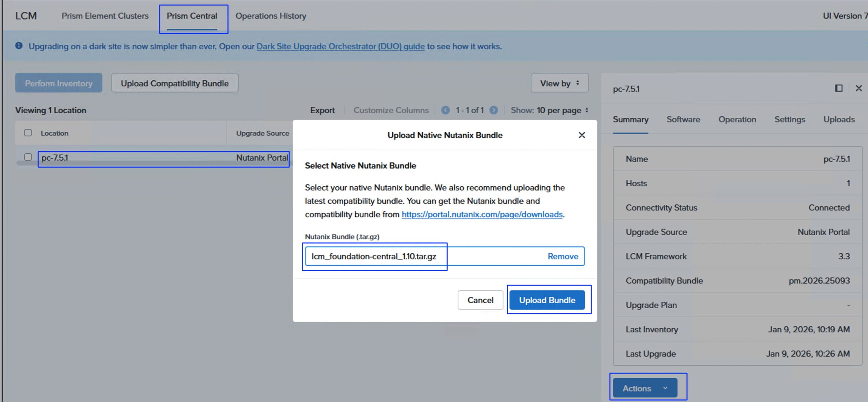Screen dimensions: 868x402
Task: Close the pc-7.5.1 side panel
Action: [x=858, y=88]
